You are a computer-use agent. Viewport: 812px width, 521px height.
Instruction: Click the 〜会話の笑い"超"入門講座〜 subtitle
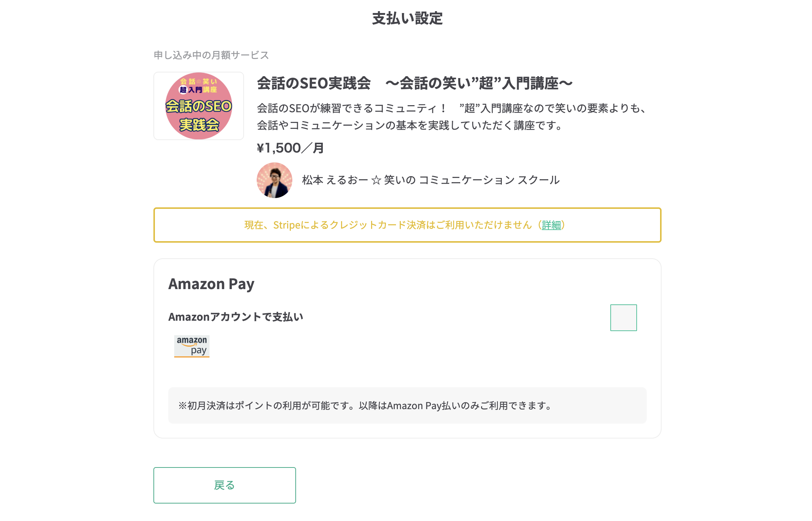coord(479,83)
